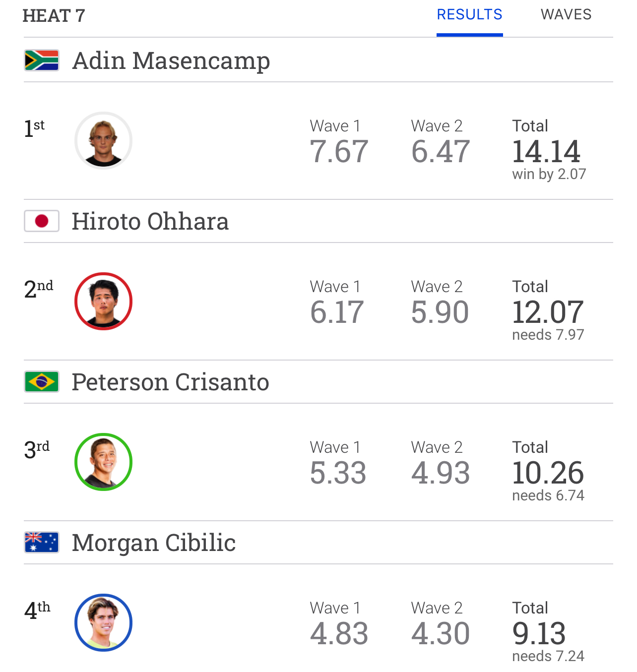The height and width of the screenshot is (672, 637).
Task: Click the Australia flag icon
Action: coord(42,543)
